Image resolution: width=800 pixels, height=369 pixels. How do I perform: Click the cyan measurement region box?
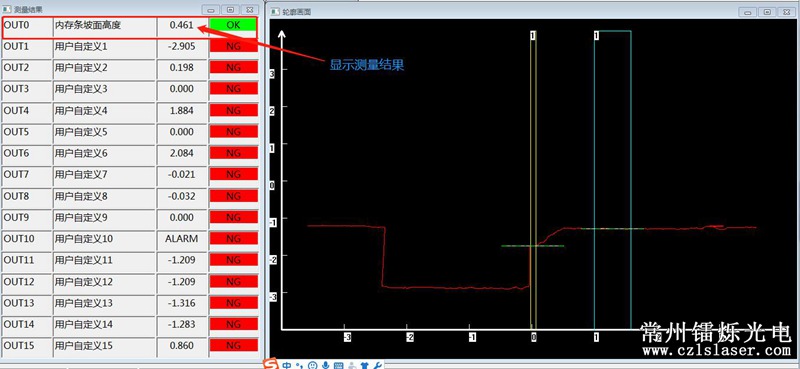[x=613, y=180]
